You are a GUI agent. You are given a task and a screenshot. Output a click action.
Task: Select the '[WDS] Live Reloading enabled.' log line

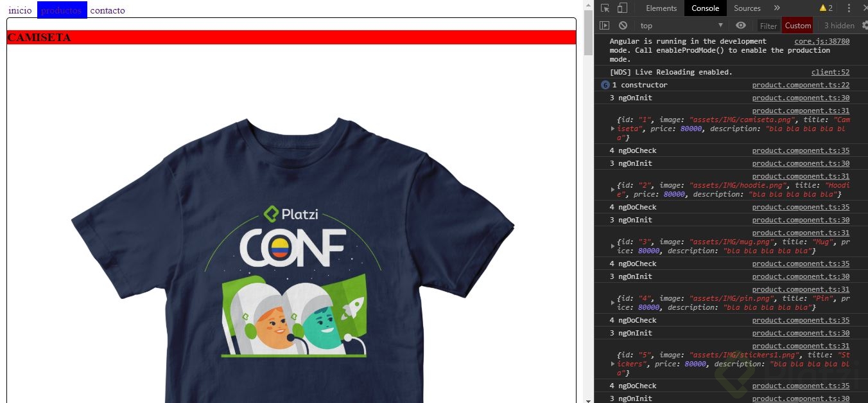pos(670,72)
